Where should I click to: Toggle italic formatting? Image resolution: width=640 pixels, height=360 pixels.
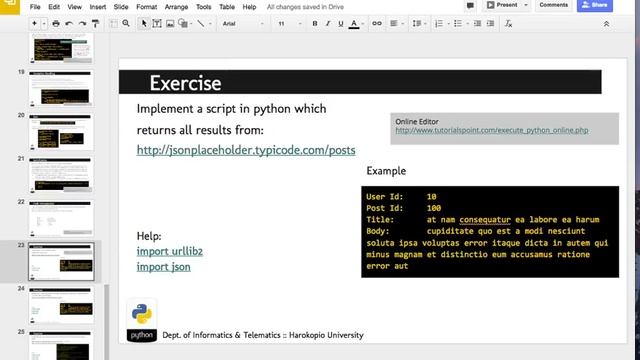point(328,24)
